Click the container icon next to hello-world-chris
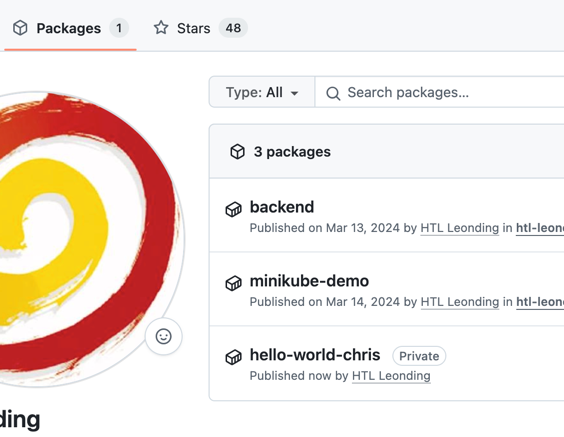 point(233,357)
